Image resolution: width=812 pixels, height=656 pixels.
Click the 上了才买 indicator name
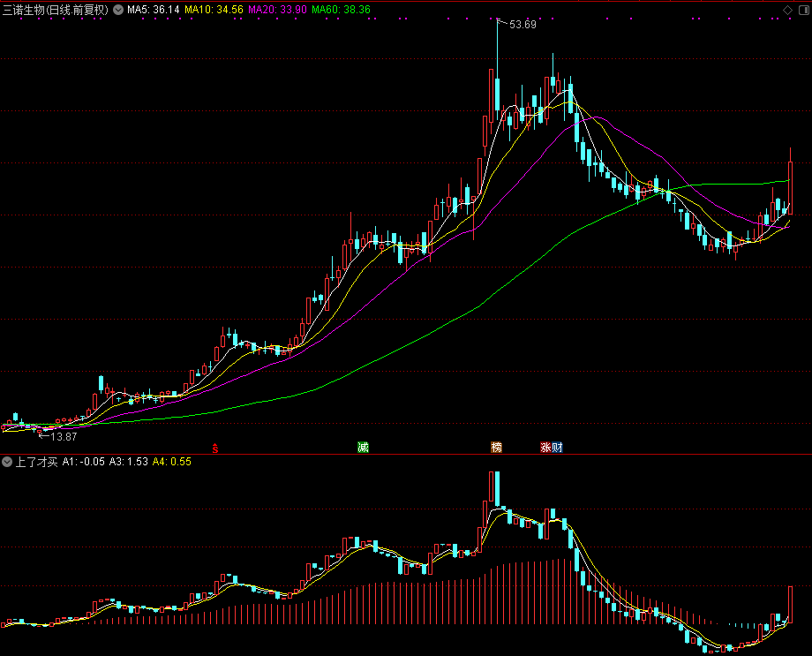36,462
